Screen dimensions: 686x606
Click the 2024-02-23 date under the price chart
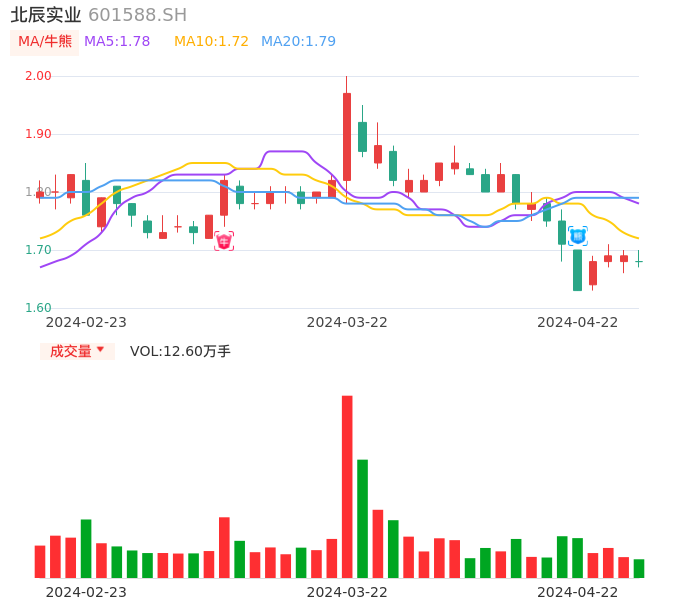(x=86, y=322)
